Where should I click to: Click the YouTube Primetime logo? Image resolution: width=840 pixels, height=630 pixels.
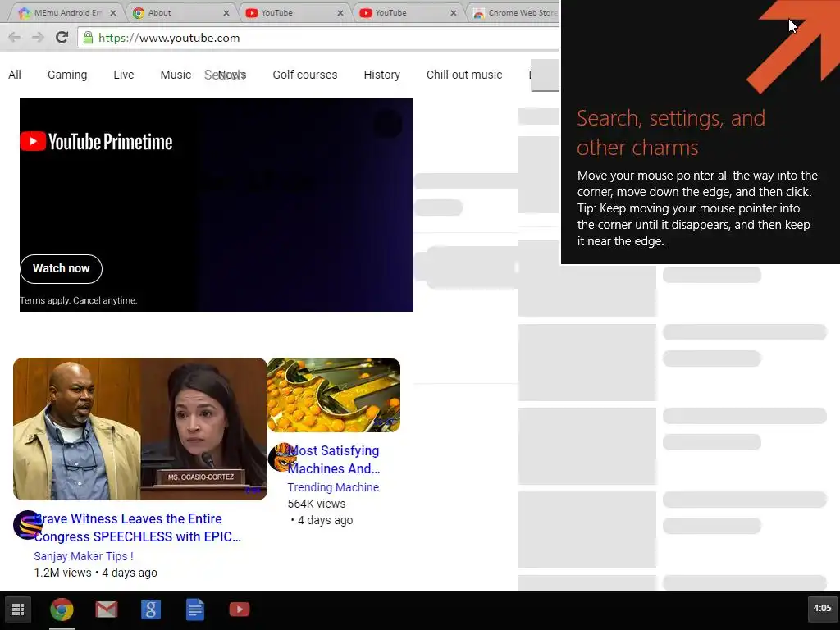97,142
